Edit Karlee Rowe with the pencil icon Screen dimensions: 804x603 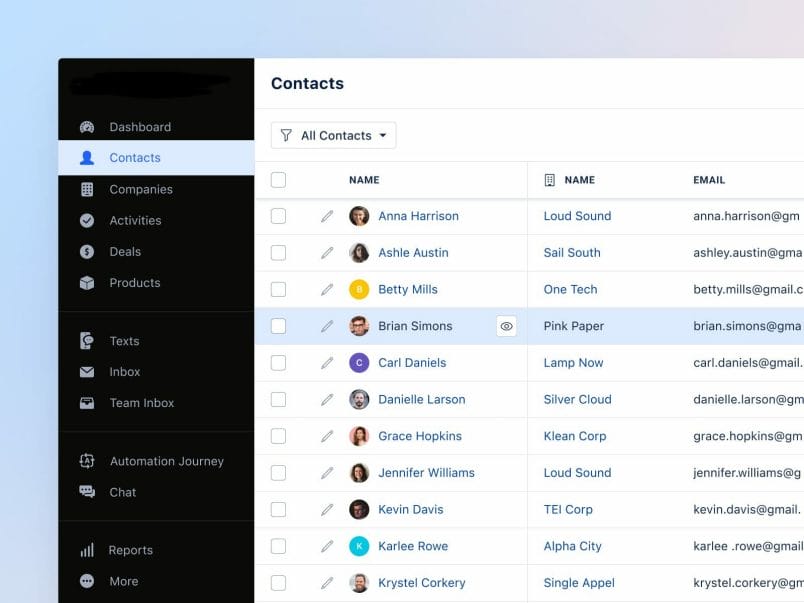[x=327, y=546]
